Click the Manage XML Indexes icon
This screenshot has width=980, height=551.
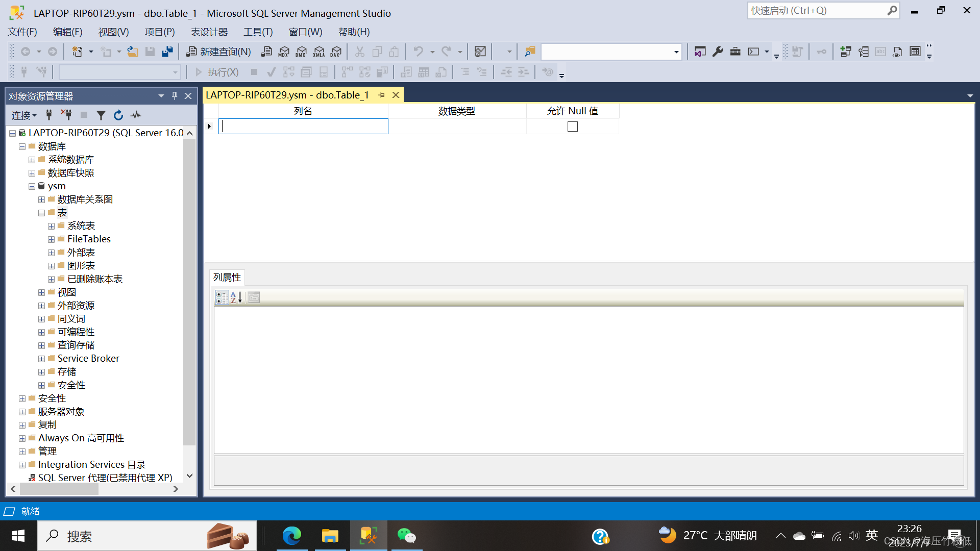tap(898, 52)
